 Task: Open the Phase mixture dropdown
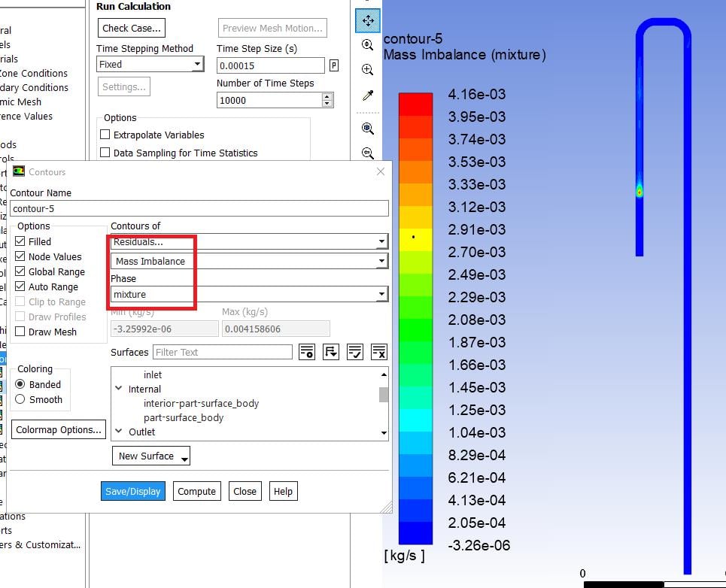pyautogui.click(x=249, y=294)
